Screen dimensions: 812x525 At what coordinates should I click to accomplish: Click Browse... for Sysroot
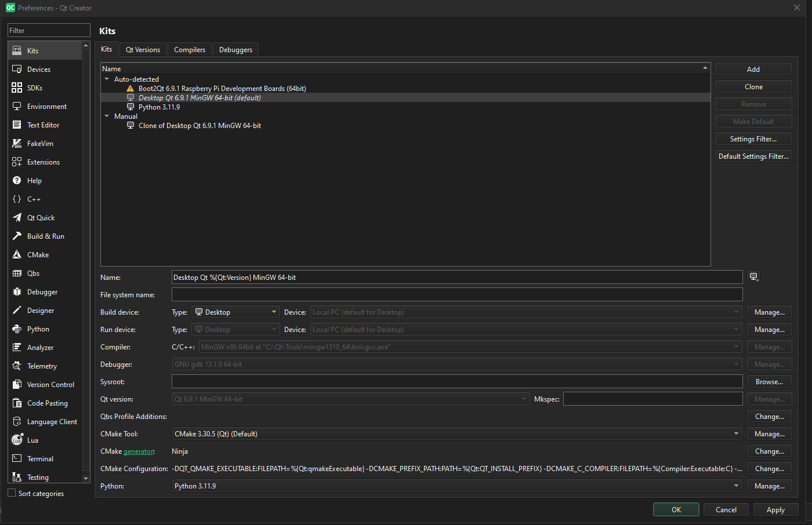[x=770, y=382]
